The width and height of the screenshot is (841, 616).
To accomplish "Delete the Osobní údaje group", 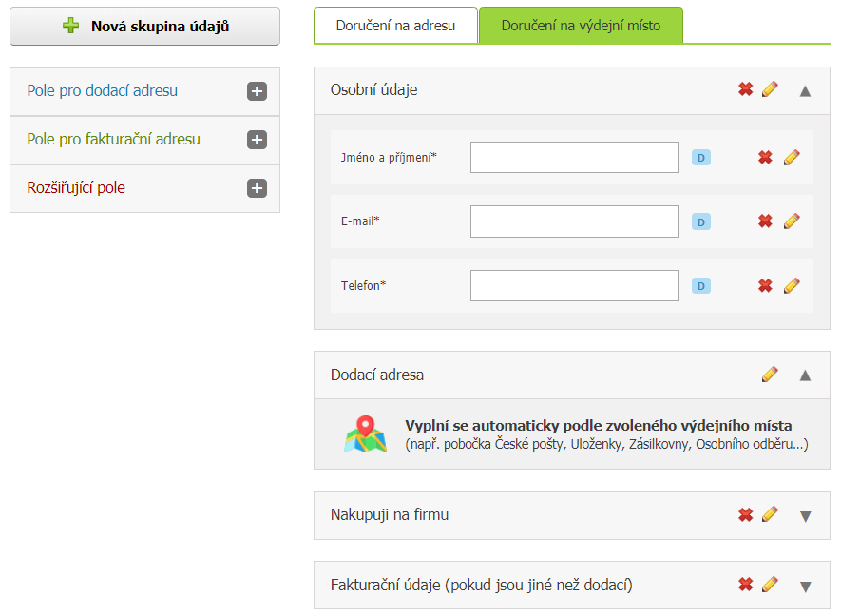I will pyautogui.click(x=746, y=89).
